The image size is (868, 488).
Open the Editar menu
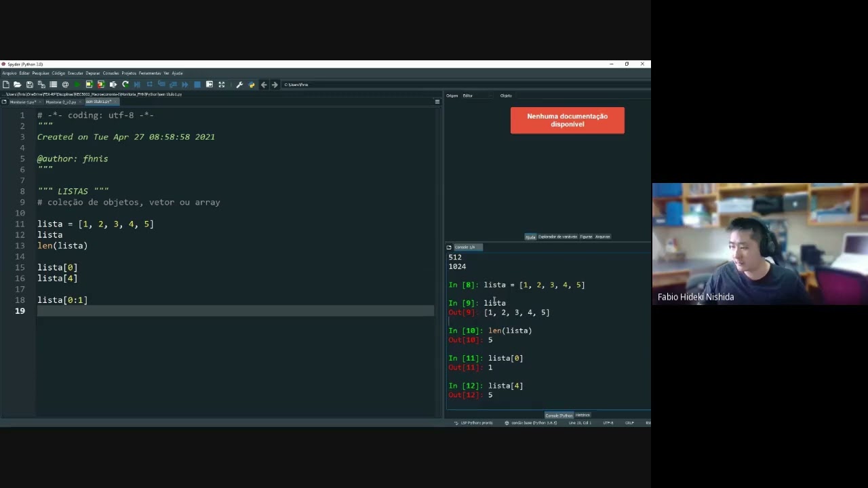click(x=24, y=73)
